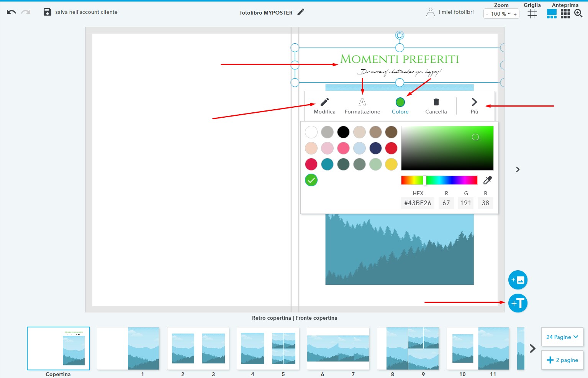Pick the sage gray color swatch

[359, 164]
